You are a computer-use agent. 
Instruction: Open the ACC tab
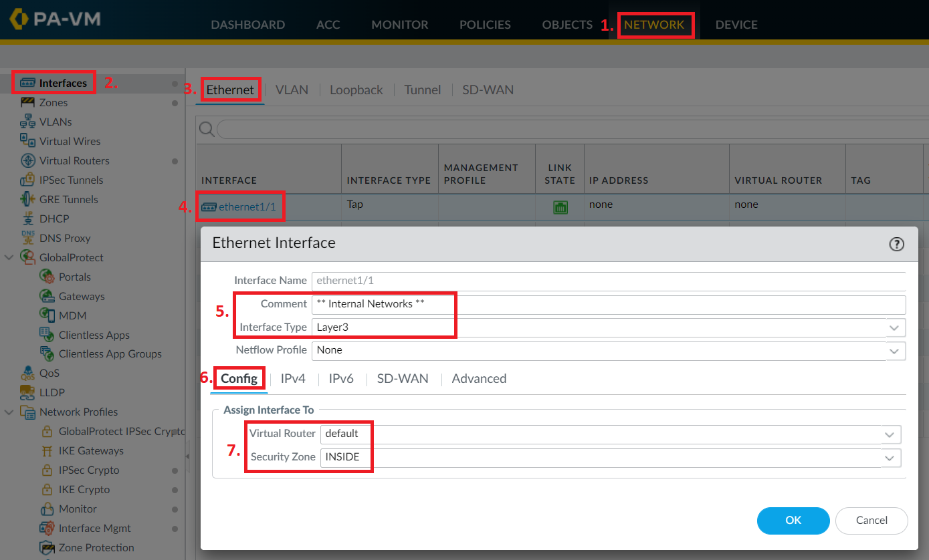328,25
